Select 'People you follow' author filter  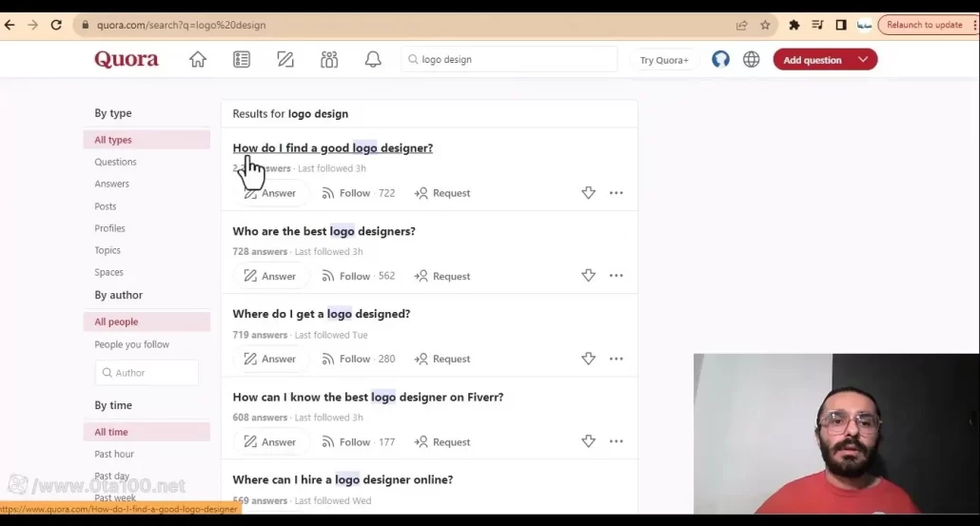pyautogui.click(x=131, y=344)
